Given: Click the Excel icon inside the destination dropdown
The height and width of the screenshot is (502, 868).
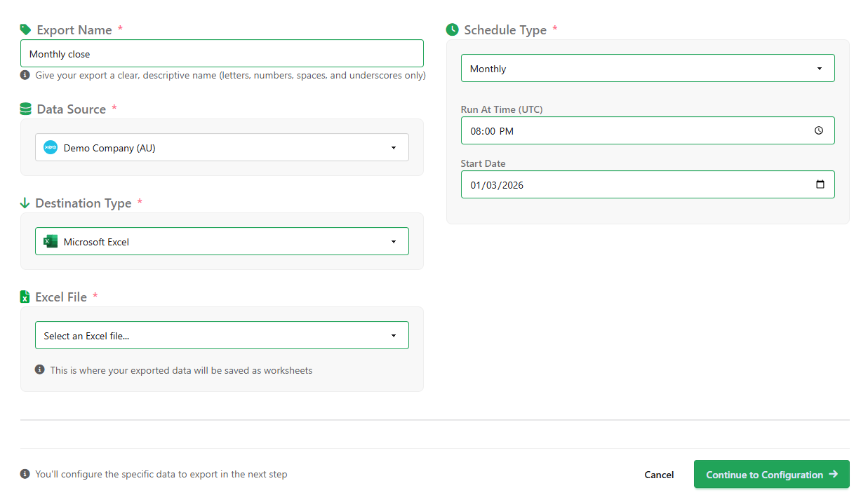Looking at the screenshot, I should click(50, 240).
